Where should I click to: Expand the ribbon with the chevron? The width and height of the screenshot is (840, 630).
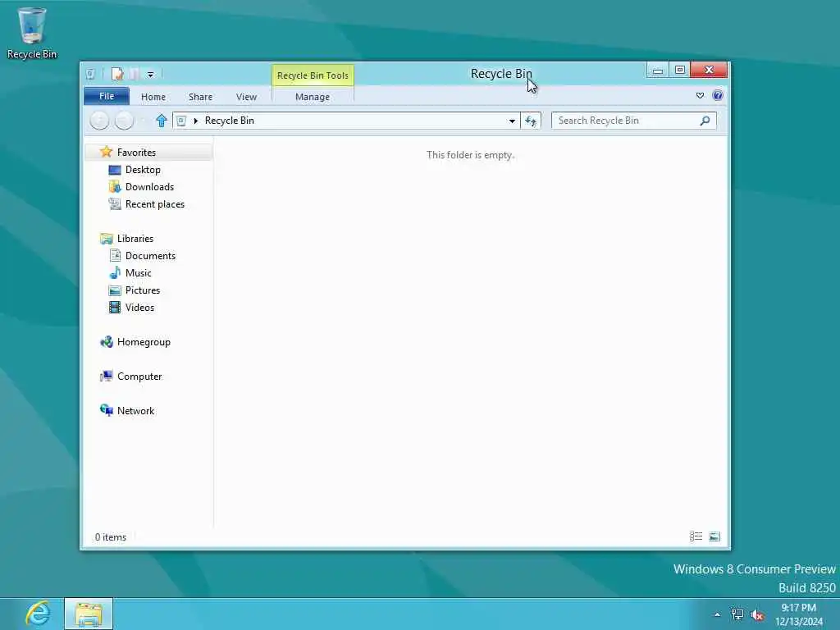pos(700,95)
